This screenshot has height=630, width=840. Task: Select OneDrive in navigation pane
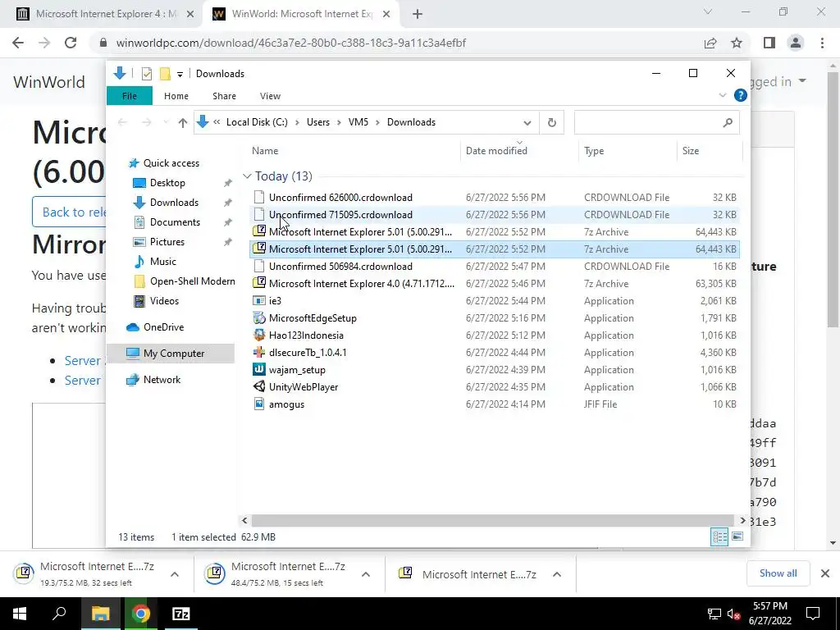163,327
